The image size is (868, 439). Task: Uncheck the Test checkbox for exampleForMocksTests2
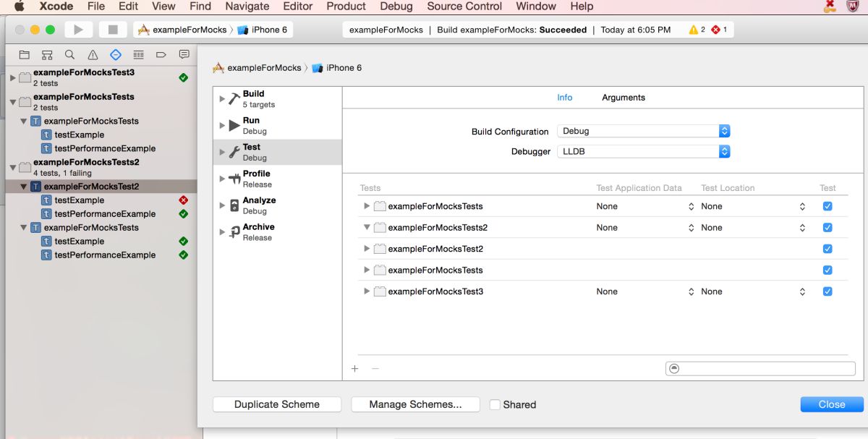pos(827,228)
